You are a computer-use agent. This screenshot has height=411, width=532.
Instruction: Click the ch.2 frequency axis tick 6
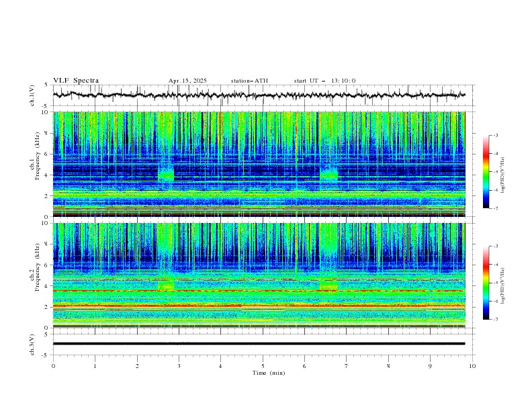click(x=47, y=265)
